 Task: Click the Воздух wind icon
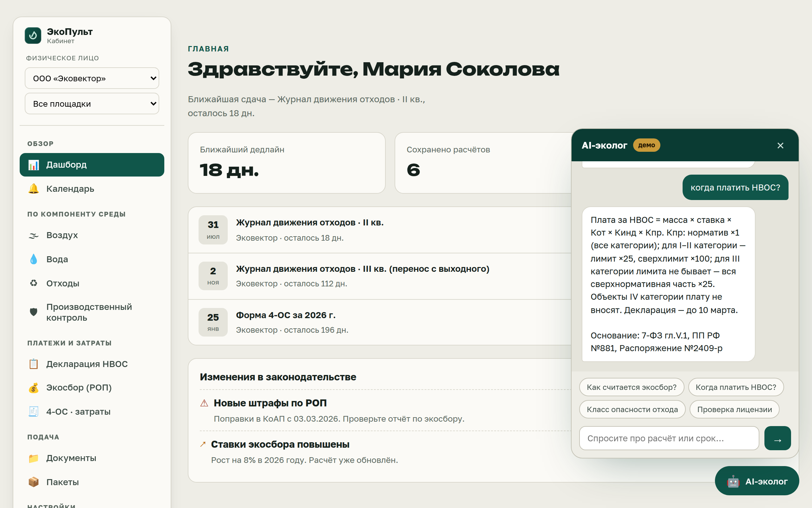point(34,235)
